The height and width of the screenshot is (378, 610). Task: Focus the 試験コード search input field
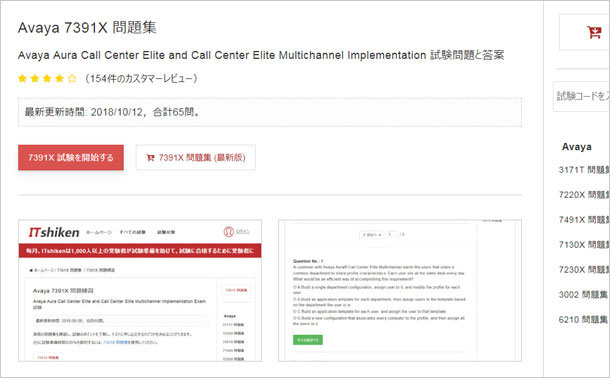pyautogui.click(x=582, y=96)
